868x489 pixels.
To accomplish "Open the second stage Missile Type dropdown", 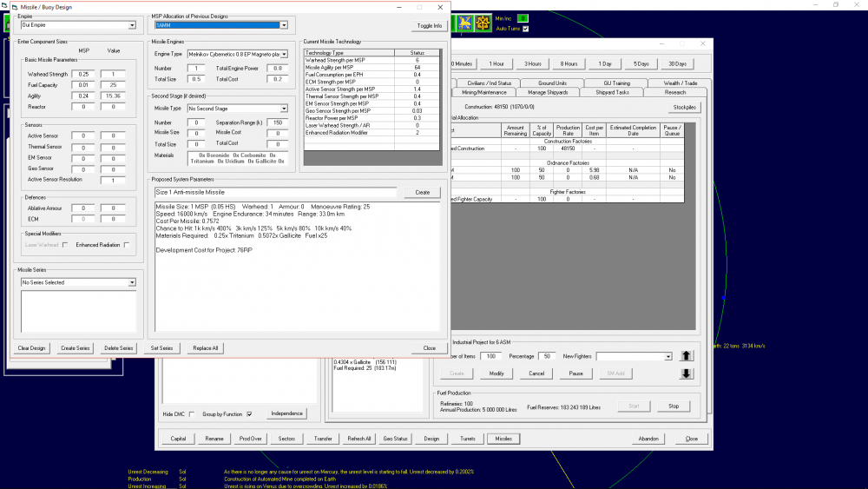I will pyautogui.click(x=284, y=109).
